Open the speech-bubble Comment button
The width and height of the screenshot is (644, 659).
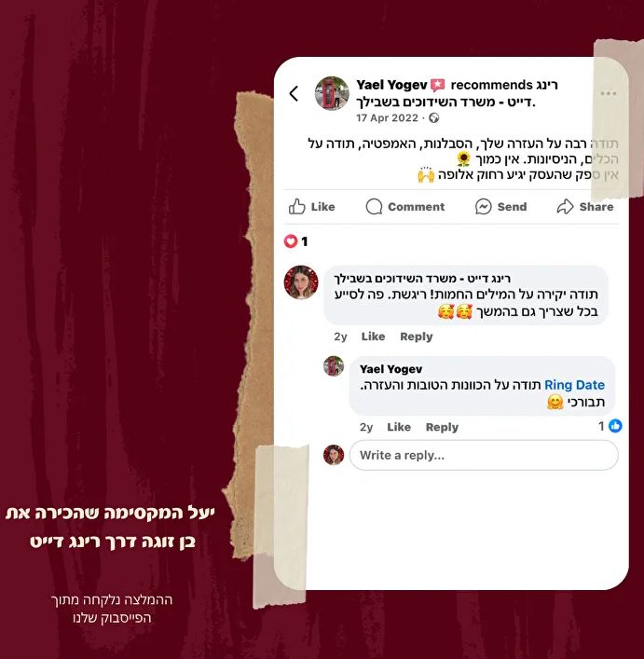405,206
